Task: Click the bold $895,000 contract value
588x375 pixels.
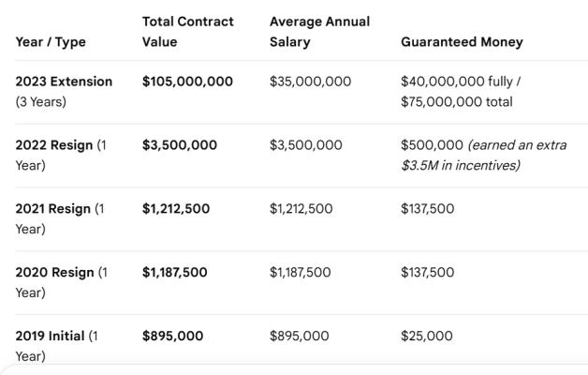Action: coord(173,336)
